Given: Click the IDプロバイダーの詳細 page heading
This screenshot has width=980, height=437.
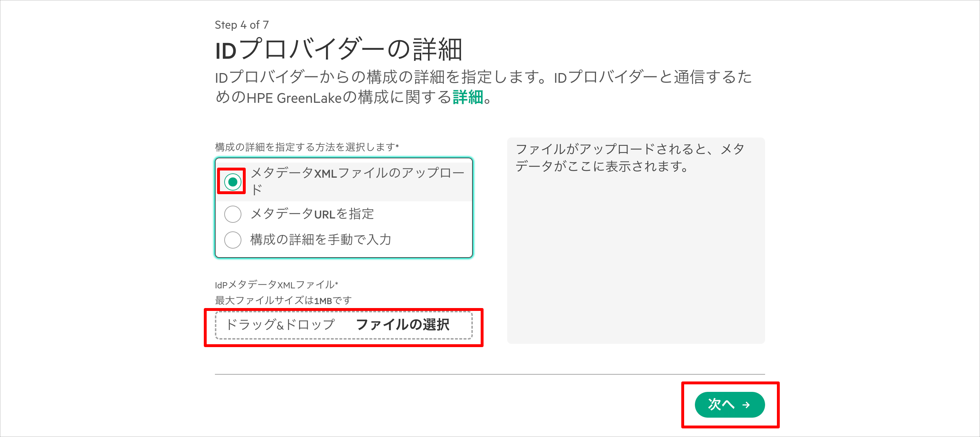Looking at the screenshot, I should (x=338, y=50).
